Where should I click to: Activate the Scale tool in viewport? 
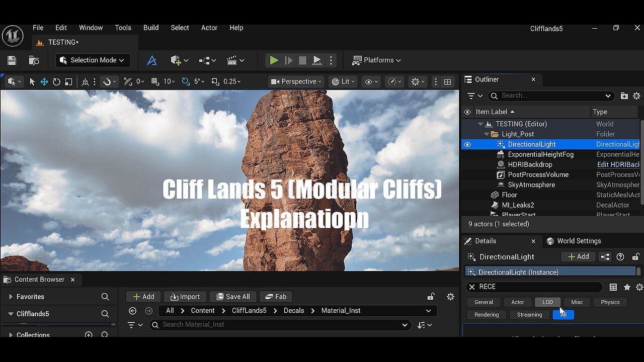point(68,81)
